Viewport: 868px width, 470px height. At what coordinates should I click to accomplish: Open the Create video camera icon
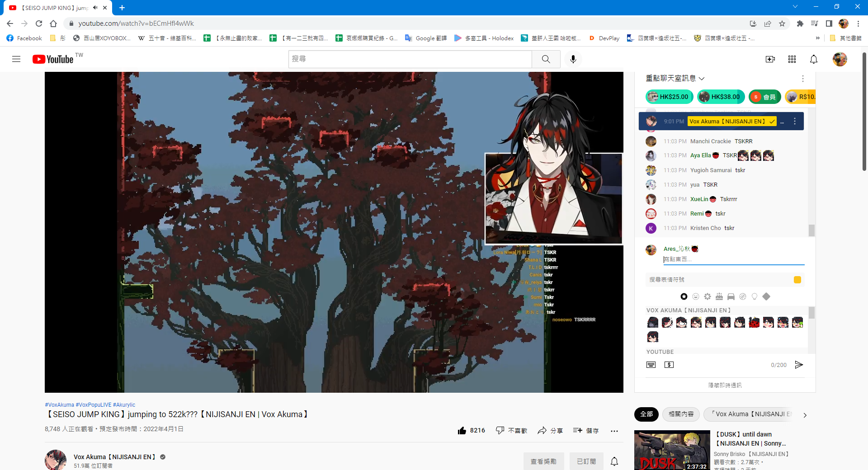(x=770, y=59)
